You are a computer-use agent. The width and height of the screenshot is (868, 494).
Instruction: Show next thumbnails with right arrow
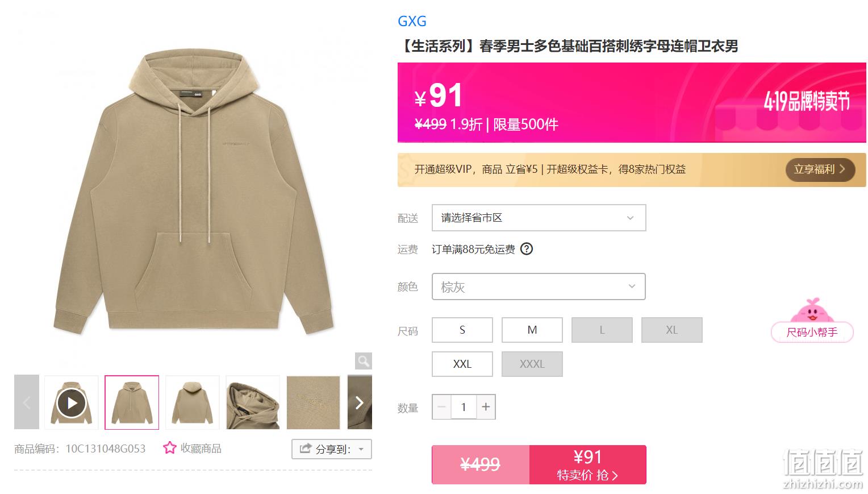(360, 402)
